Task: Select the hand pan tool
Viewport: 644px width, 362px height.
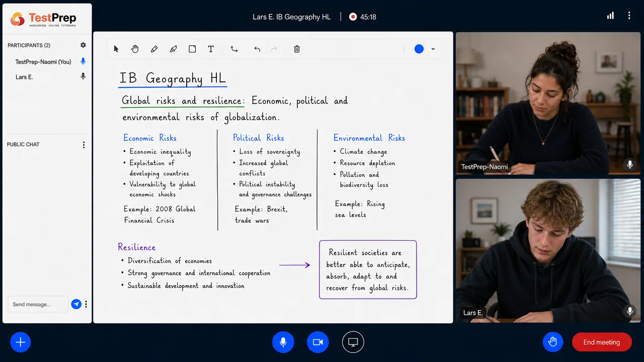Action: click(x=135, y=49)
